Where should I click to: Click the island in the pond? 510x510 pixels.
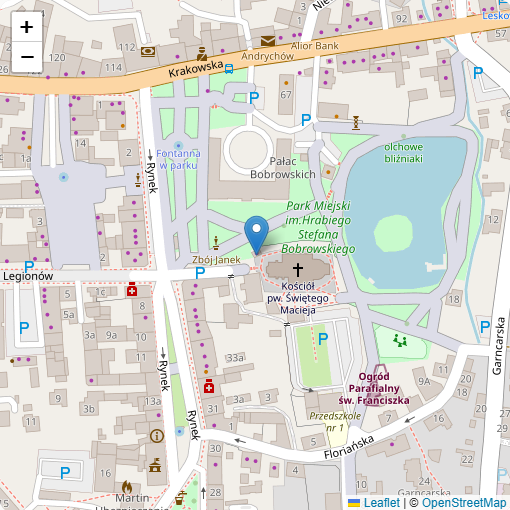pos(393,233)
